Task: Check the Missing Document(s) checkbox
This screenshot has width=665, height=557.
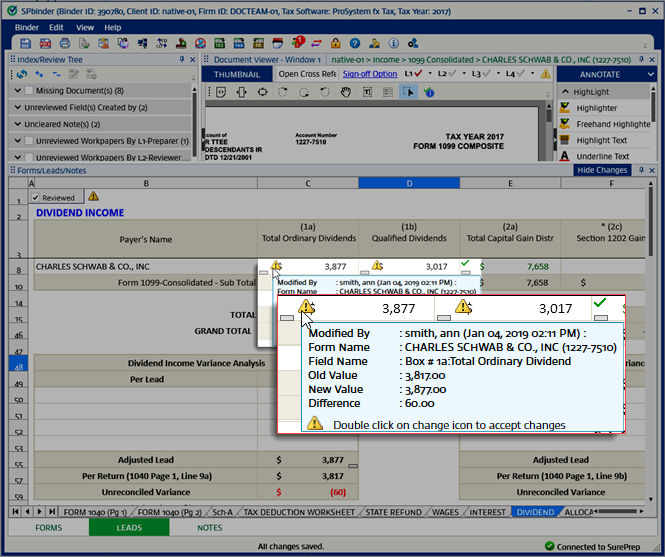Action: pos(28,91)
